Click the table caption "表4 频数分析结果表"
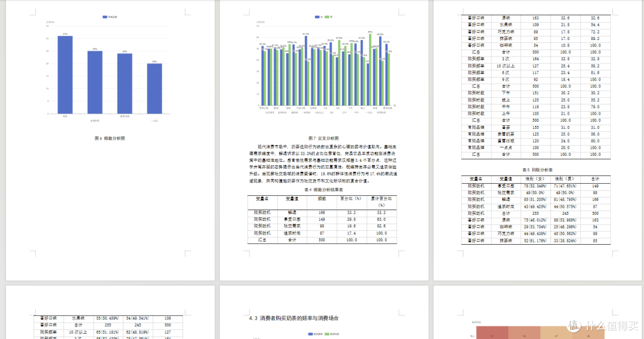The width and height of the screenshot is (644, 339). pyautogui.click(x=324, y=190)
